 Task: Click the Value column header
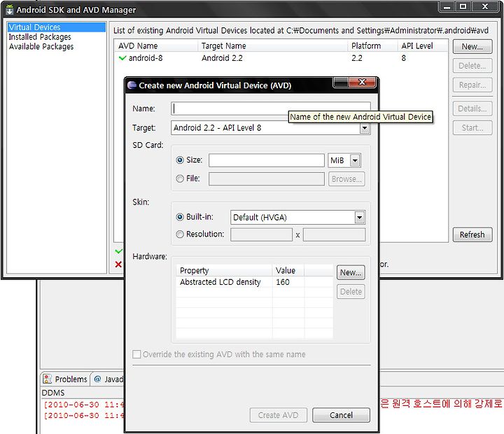click(288, 271)
